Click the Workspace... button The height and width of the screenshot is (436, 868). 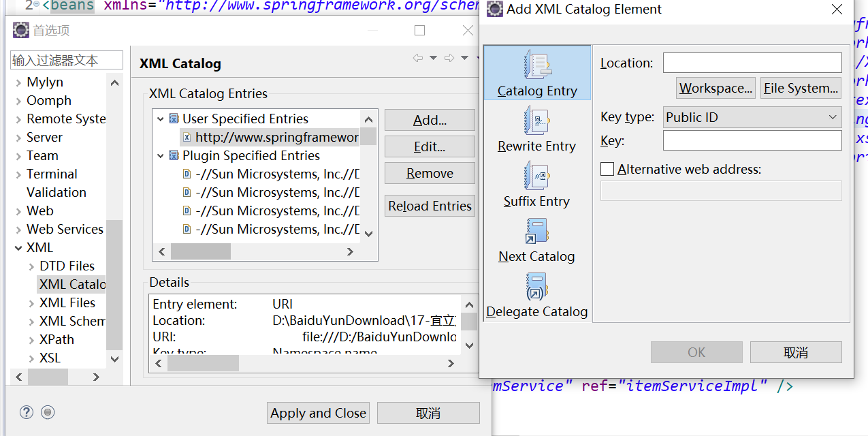click(x=716, y=88)
